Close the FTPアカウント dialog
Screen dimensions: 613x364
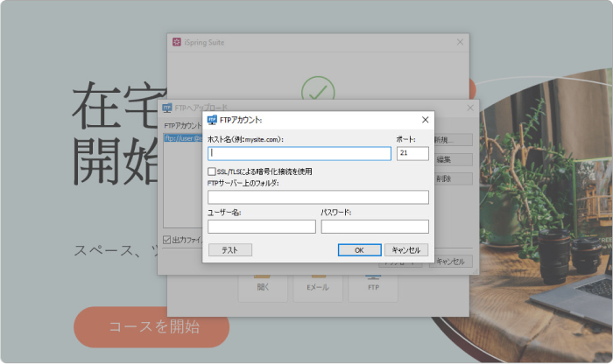(x=425, y=120)
